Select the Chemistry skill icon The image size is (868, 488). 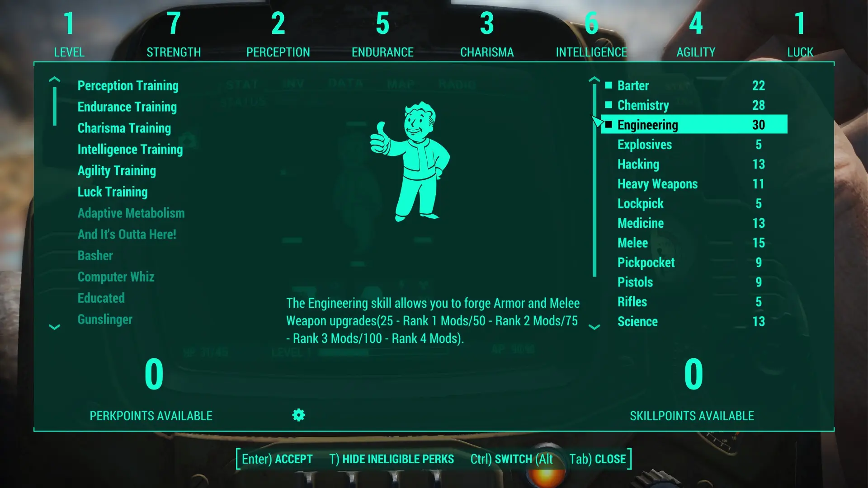click(609, 105)
